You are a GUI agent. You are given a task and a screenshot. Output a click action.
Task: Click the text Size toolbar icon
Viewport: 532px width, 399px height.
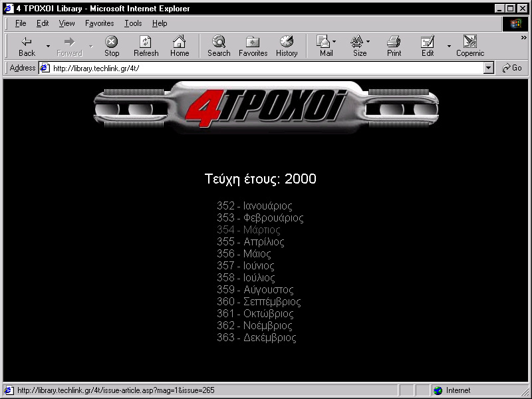(x=358, y=46)
